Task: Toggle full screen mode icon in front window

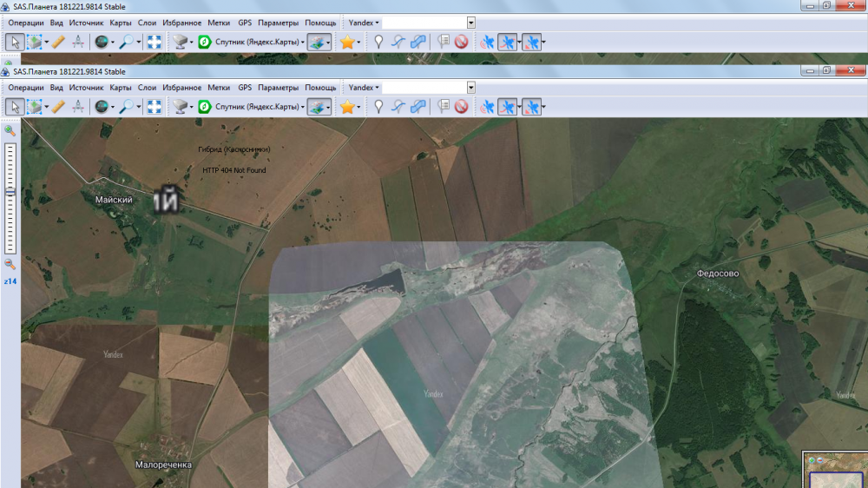Action: [x=154, y=107]
